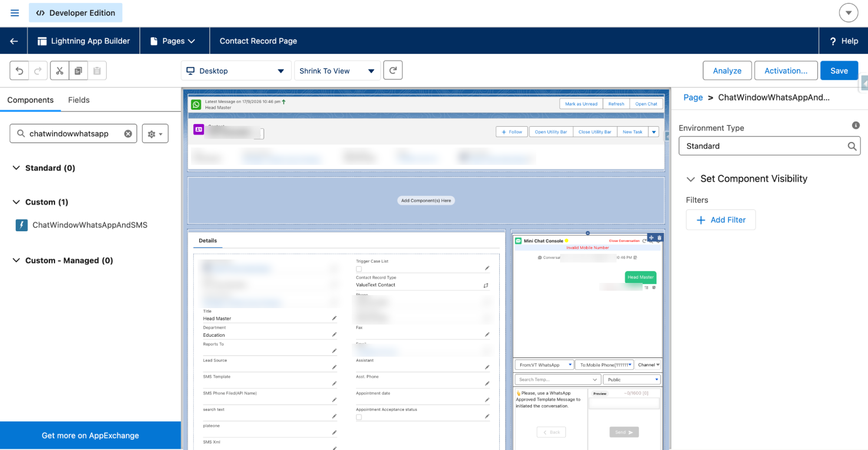868x450 pixels.
Task: Open the Activation settings
Action: [785, 71]
